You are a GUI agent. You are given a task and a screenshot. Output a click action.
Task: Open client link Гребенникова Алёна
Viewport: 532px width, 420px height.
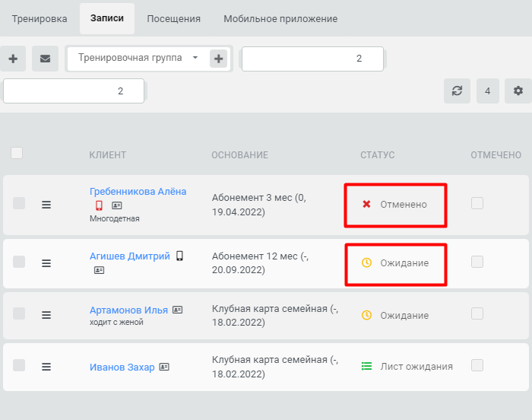tap(138, 191)
